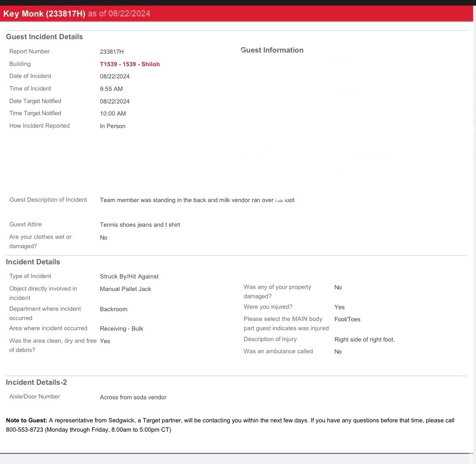Open the T1539 - 1539 - Shiloh building link
476x464 pixels.
point(130,64)
